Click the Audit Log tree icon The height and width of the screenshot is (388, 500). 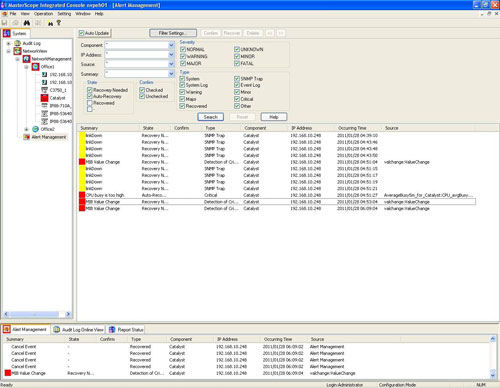point(17,43)
